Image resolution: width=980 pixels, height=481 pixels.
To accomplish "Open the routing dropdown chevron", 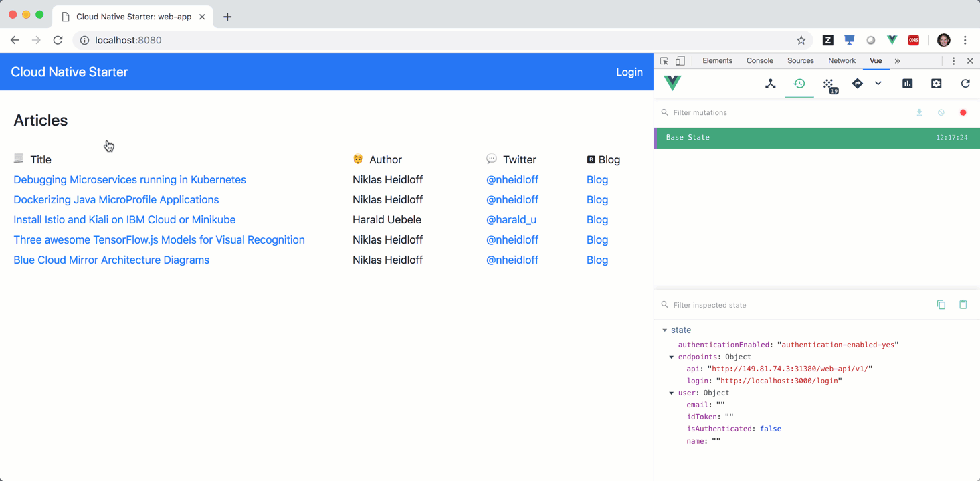I will coord(878,84).
